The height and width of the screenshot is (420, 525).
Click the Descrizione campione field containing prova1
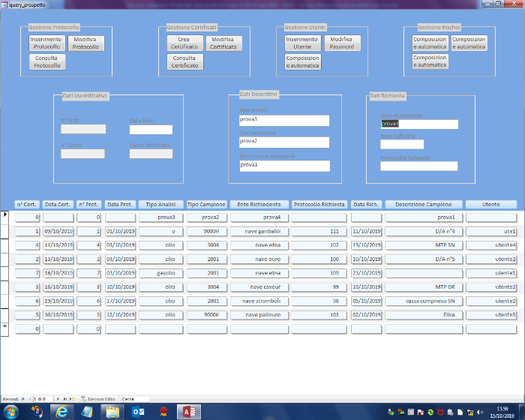284,166
